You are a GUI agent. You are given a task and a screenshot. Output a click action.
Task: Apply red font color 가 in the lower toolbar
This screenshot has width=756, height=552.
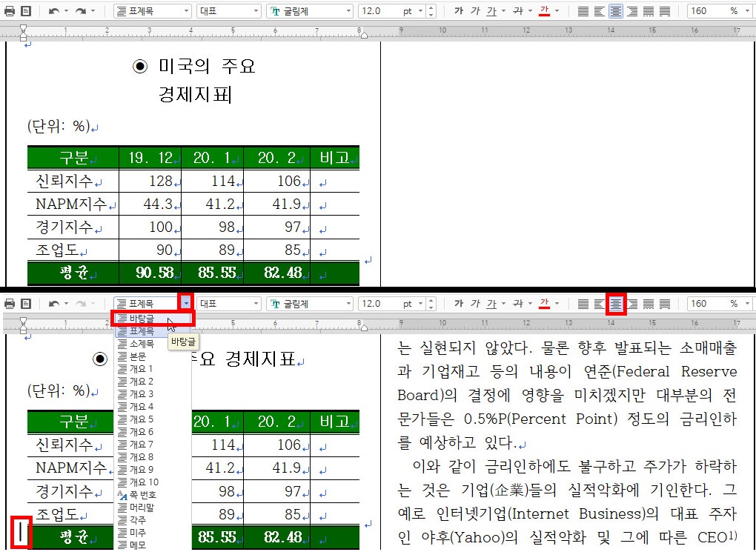coord(545,304)
